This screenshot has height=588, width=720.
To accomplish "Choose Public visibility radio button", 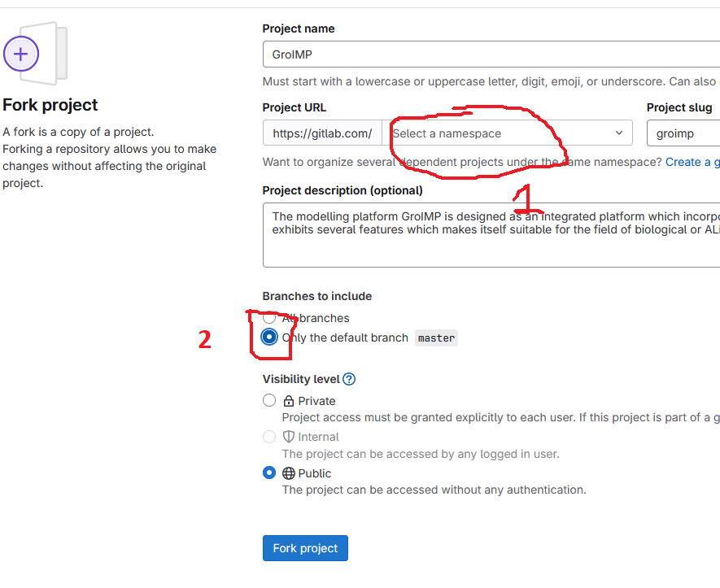I will coord(269,473).
